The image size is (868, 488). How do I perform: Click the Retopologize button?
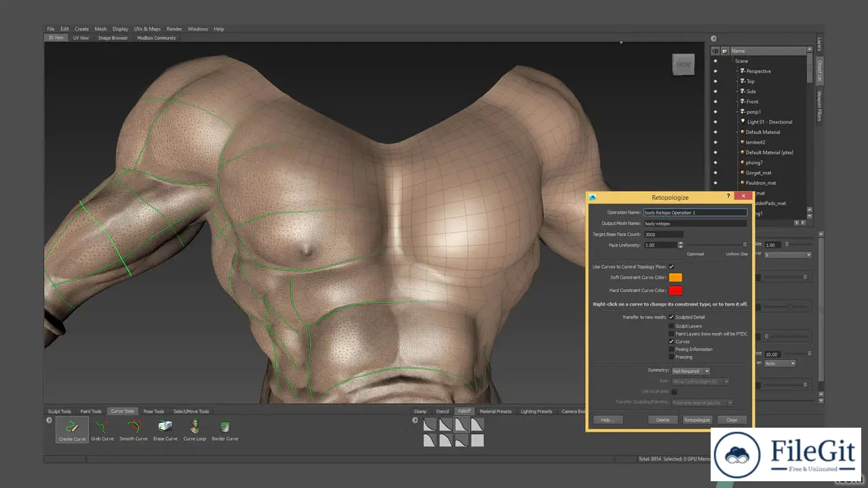coord(697,420)
